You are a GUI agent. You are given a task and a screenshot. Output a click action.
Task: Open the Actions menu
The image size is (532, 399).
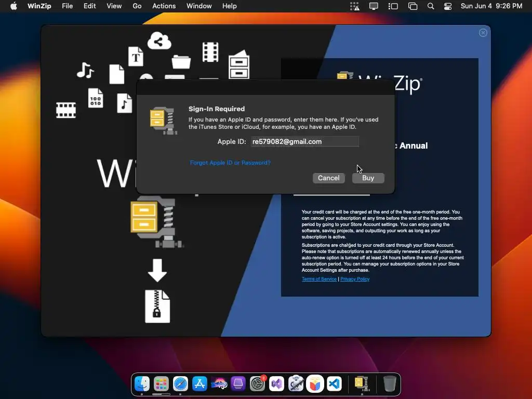[164, 6]
